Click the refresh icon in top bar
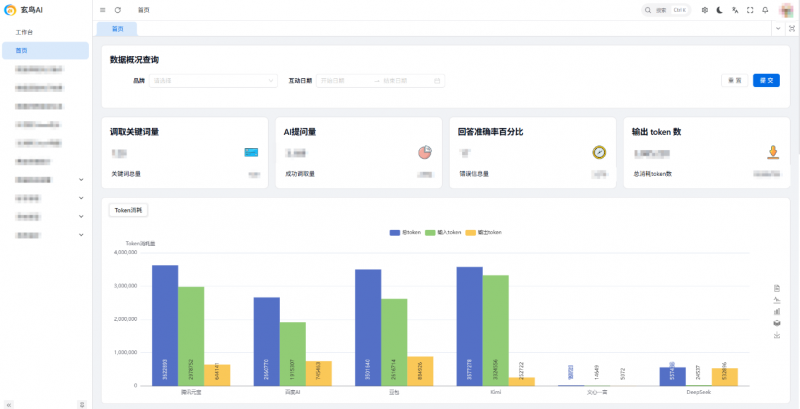Image resolution: width=800 pixels, height=409 pixels. pyautogui.click(x=118, y=10)
